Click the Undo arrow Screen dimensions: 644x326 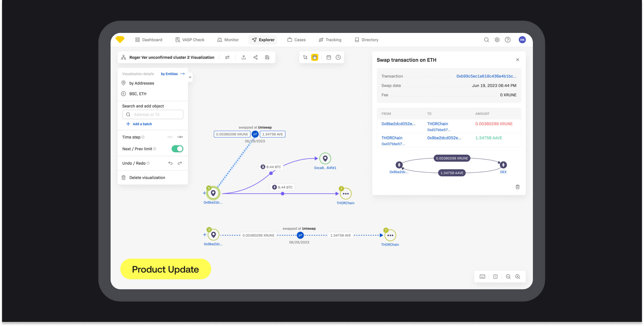[170, 163]
